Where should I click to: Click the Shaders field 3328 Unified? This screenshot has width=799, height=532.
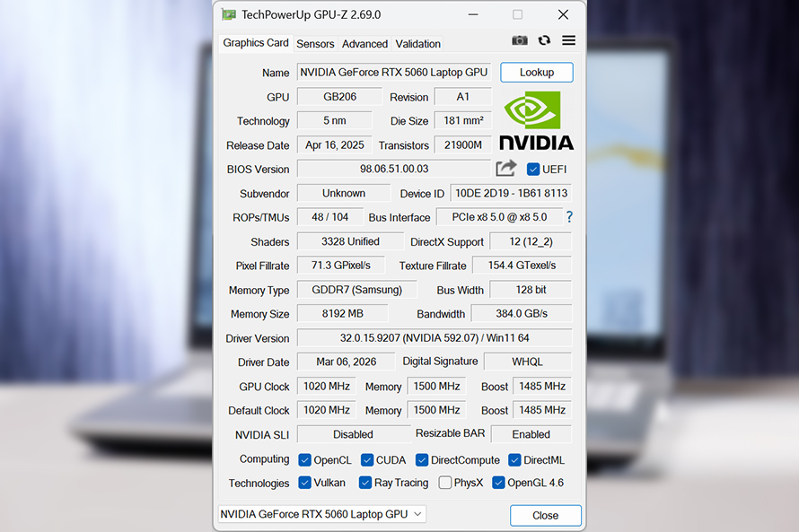pyautogui.click(x=350, y=241)
